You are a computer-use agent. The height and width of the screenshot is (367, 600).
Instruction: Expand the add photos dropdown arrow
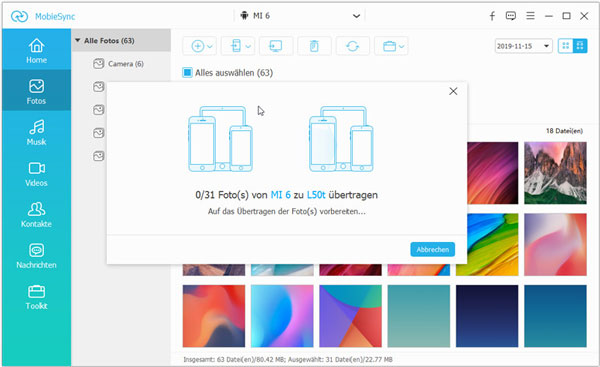click(210, 47)
